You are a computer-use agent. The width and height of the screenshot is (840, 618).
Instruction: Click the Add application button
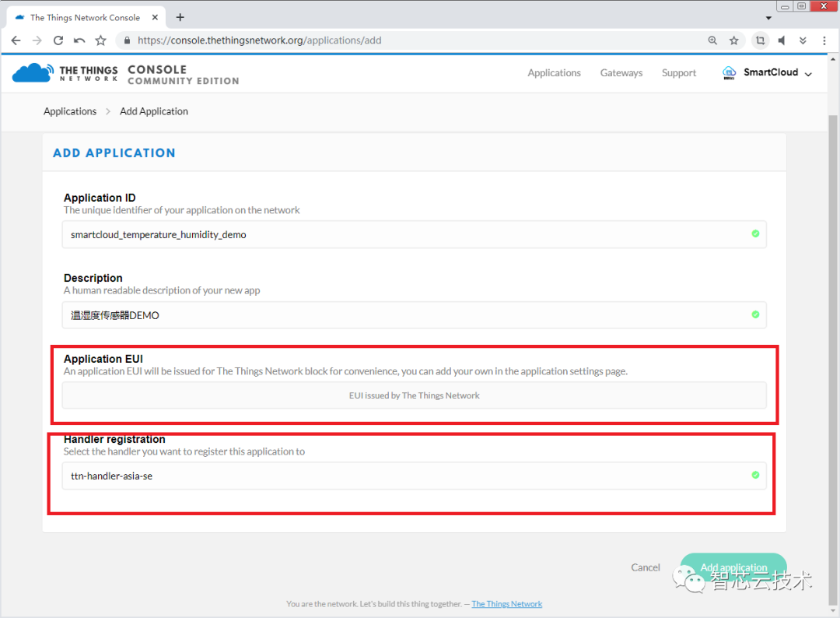click(733, 567)
